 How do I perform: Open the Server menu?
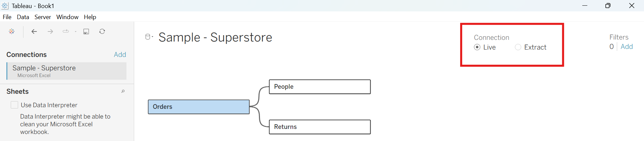[x=43, y=17]
